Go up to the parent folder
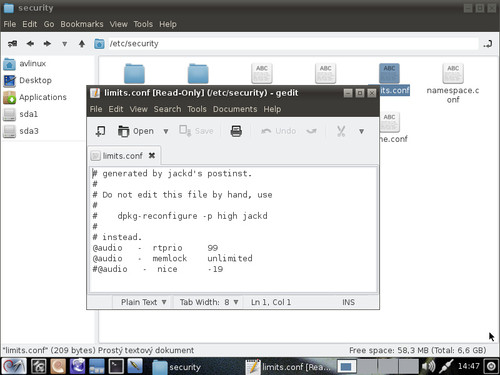 point(82,44)
